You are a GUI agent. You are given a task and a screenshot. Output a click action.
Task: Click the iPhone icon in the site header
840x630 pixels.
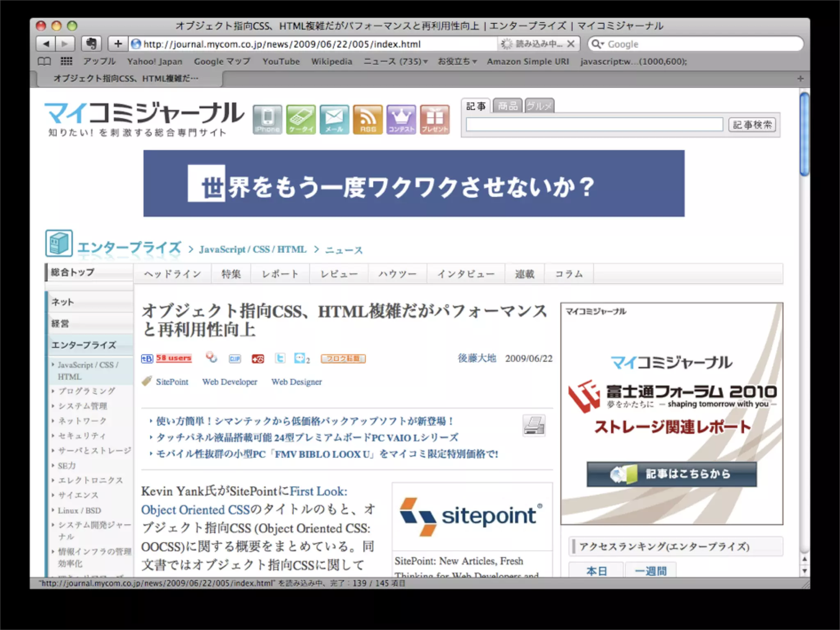pyautogui.click(x=267, y=119)
